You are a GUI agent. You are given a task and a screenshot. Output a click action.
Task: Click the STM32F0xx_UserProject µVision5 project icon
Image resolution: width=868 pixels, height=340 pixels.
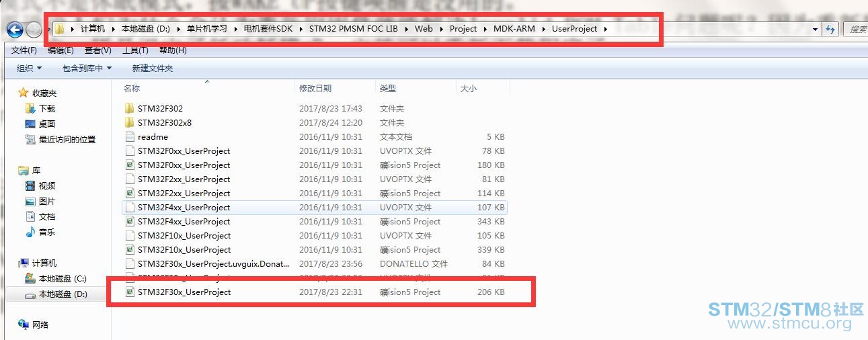[130, 165]
